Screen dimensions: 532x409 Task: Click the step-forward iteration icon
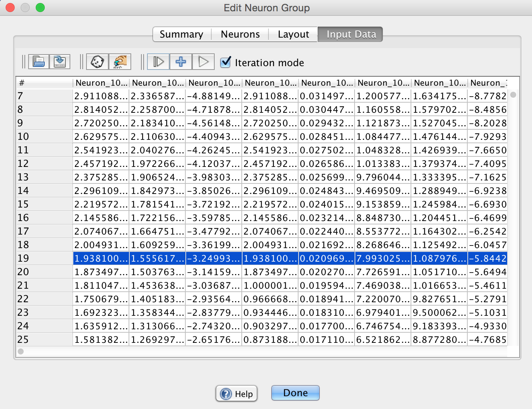coord(158,62)
